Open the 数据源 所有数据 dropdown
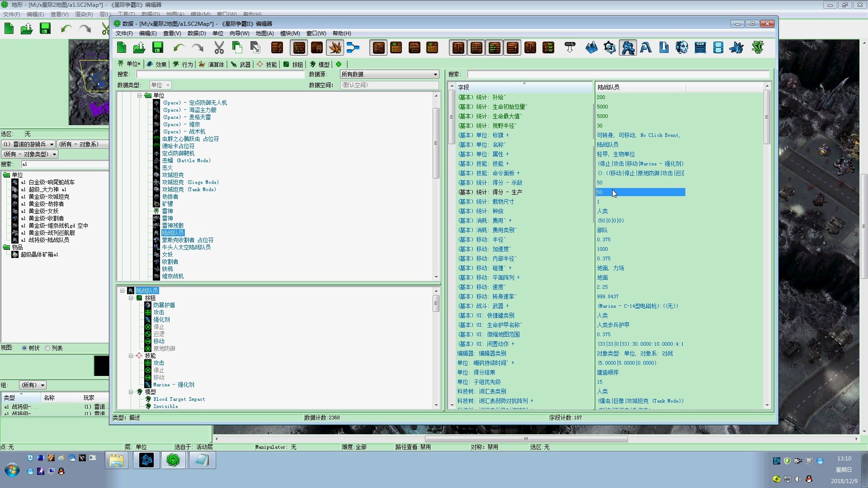The image size is (868, 488). (x=389, y=74)
